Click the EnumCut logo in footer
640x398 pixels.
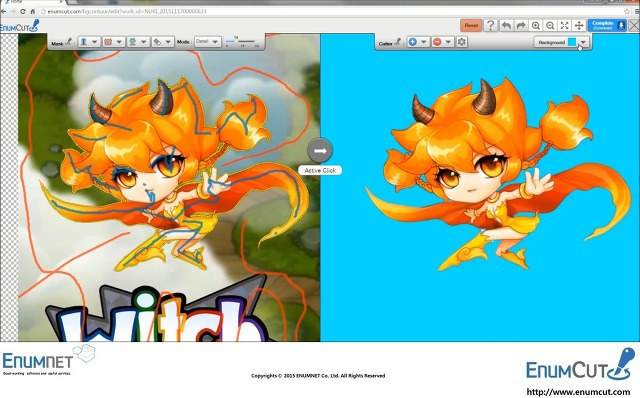tap(580, 365)
